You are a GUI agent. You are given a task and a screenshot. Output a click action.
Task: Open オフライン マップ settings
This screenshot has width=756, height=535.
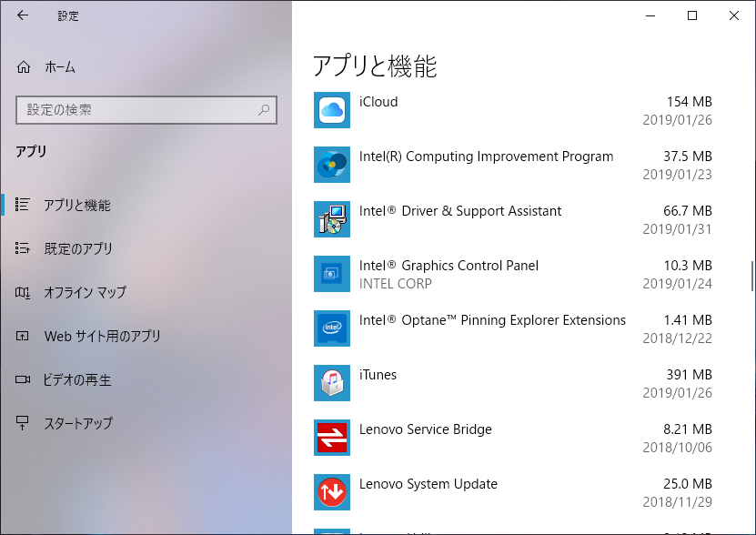(86, 292)
